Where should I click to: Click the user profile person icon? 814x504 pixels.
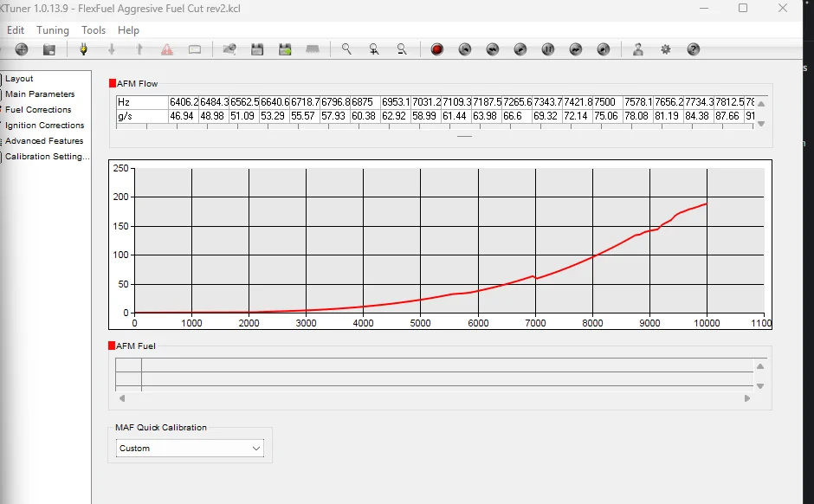tap(638, 49)
